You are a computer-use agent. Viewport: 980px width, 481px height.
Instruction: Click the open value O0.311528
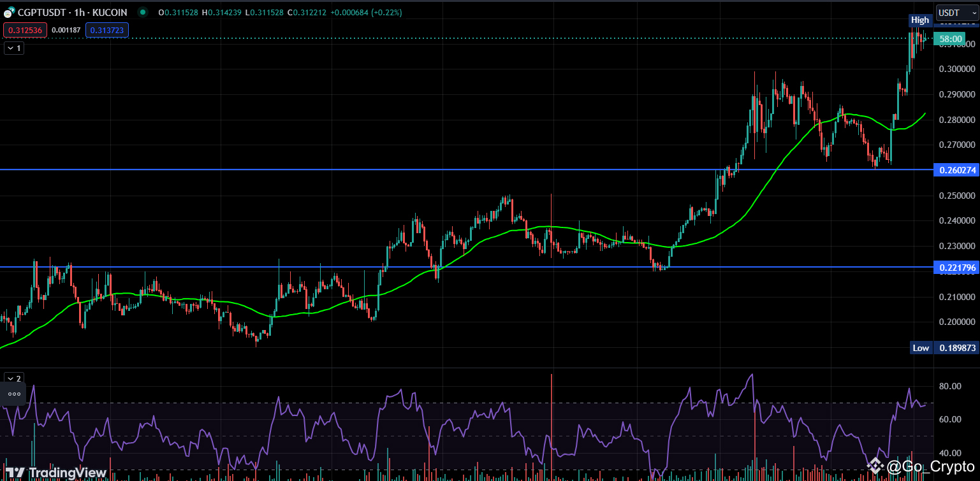[179, 12]
